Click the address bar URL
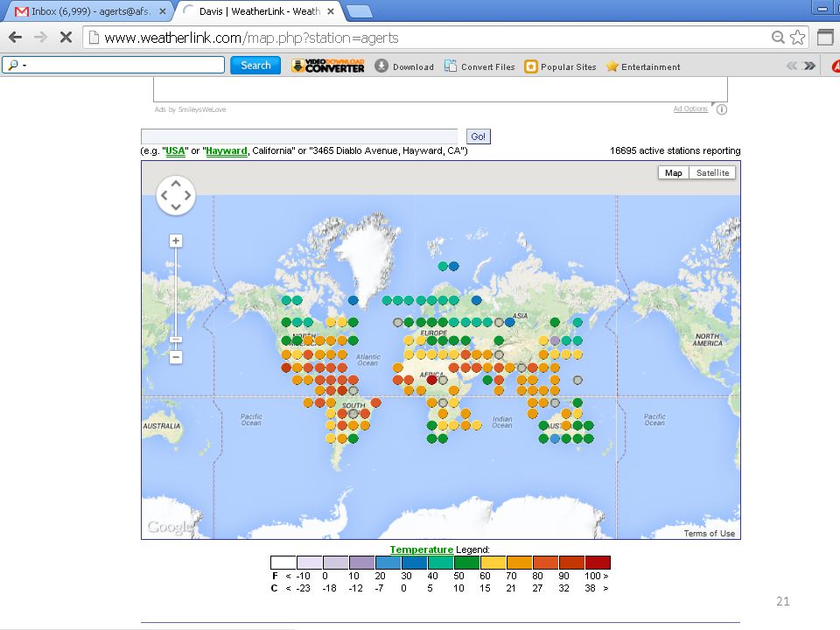The height and width of the screenshot is (630, 840). tap(251, 38)
